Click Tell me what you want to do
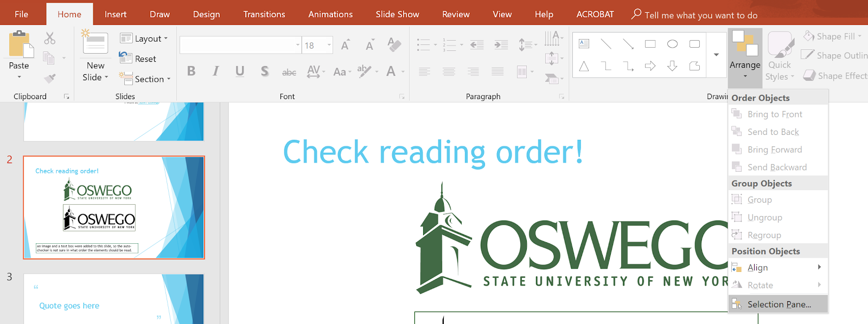The width and height of the screenshot is (868, 324). 695,15
